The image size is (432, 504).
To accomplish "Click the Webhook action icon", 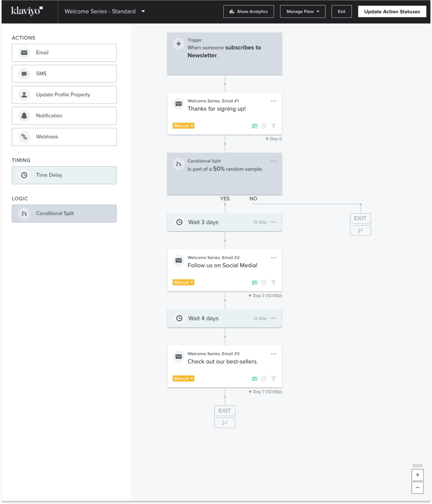I will [x=24, y=137].
